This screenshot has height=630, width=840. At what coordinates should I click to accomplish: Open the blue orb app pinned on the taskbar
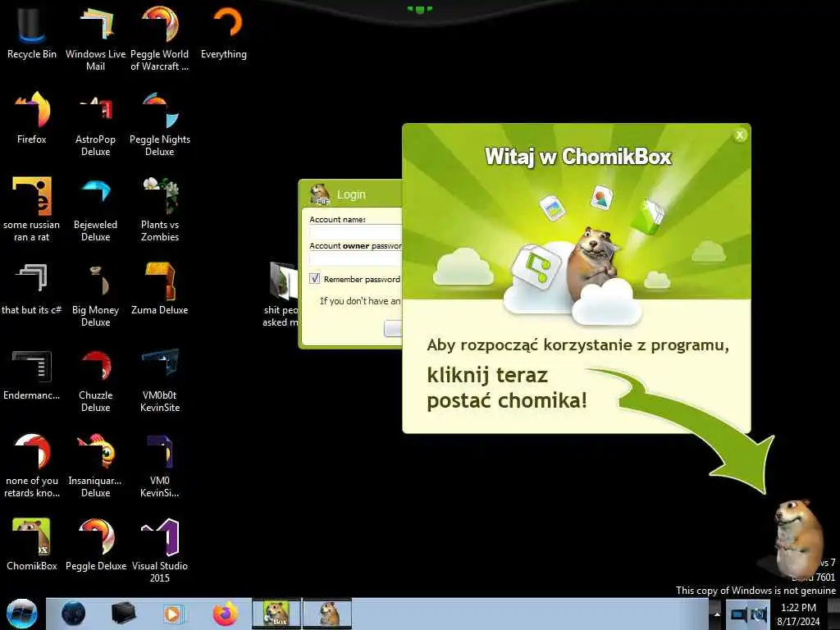tap(73, 614)
